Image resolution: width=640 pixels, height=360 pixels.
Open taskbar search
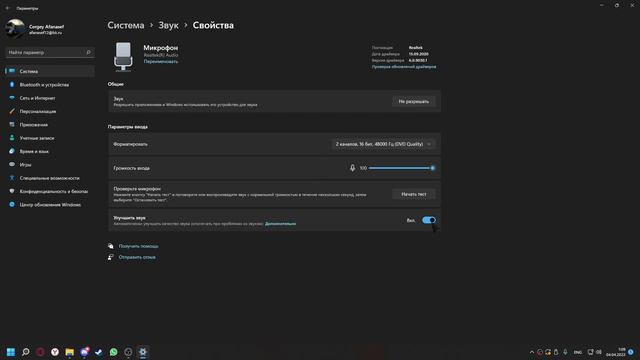pos(26,352)
